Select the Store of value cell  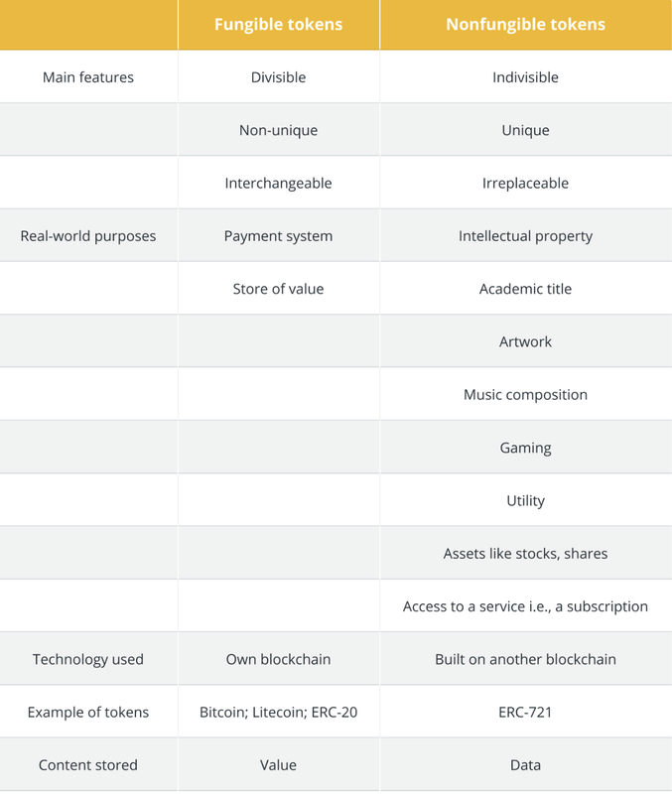278,289
